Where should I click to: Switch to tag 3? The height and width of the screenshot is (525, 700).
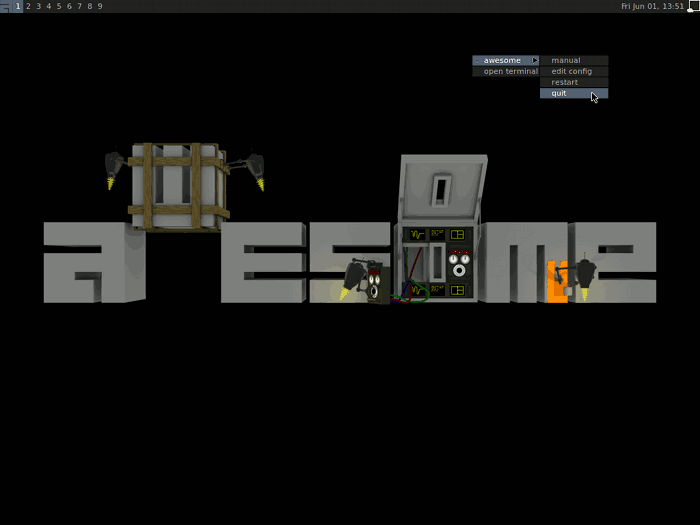(38, 6)
